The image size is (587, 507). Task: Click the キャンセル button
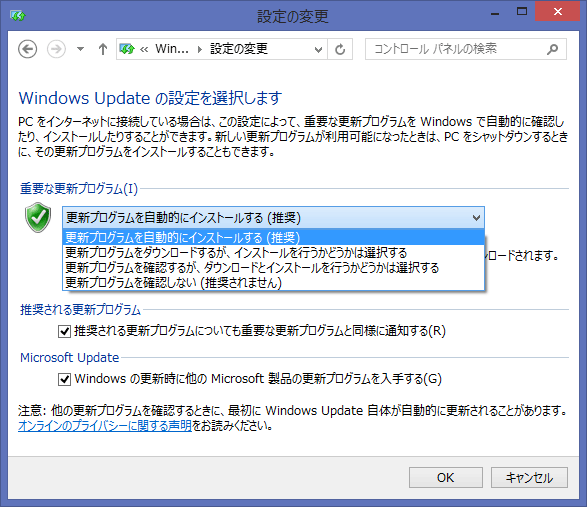coord(529,477)
